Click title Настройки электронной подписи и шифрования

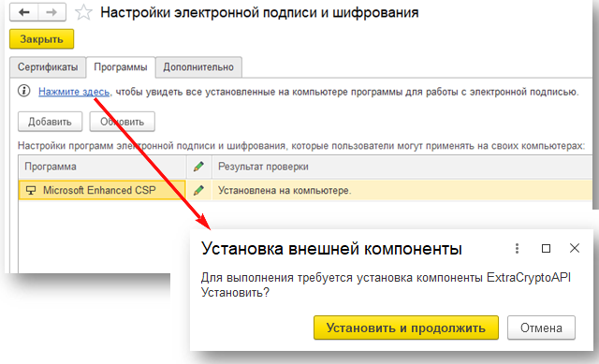[x=259, y=13]
